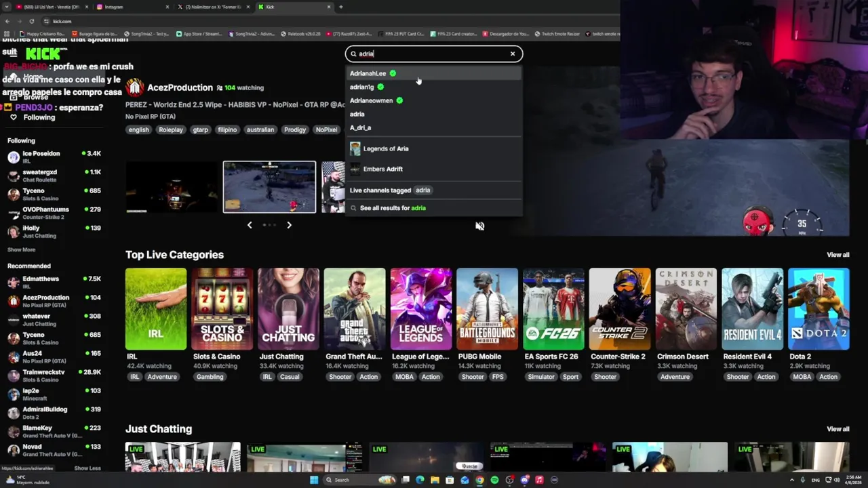Open the Counter-Strike 2 category card
868x488 pixels.
(620, 309)
